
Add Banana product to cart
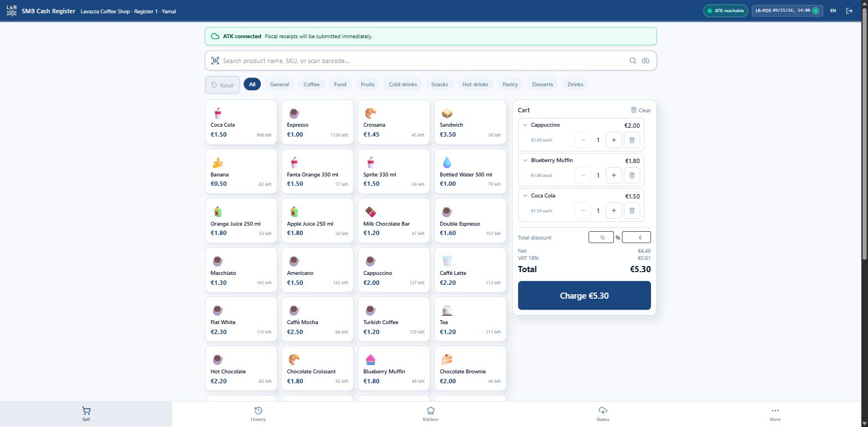(x=241, y=171)
